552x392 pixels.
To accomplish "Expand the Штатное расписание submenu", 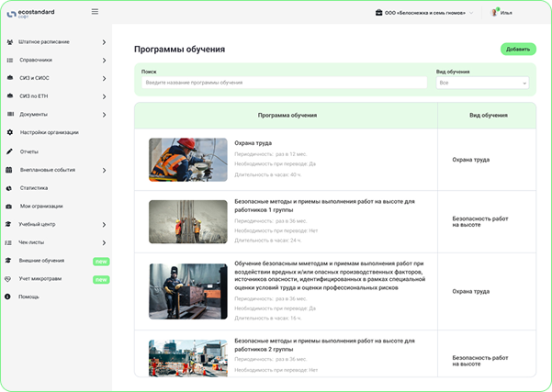I will coord(104,42).
